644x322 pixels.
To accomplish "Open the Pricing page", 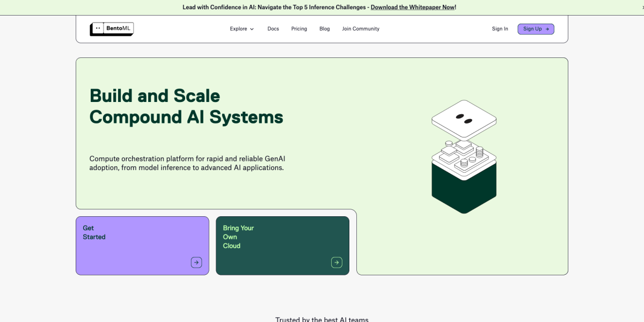I will click(x=299, y=29).
